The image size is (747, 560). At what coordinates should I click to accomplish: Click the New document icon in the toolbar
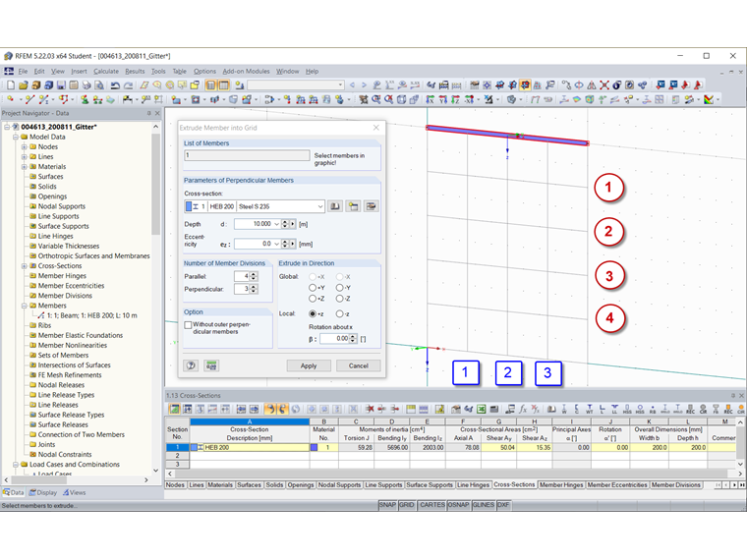[x=11, y=85]
